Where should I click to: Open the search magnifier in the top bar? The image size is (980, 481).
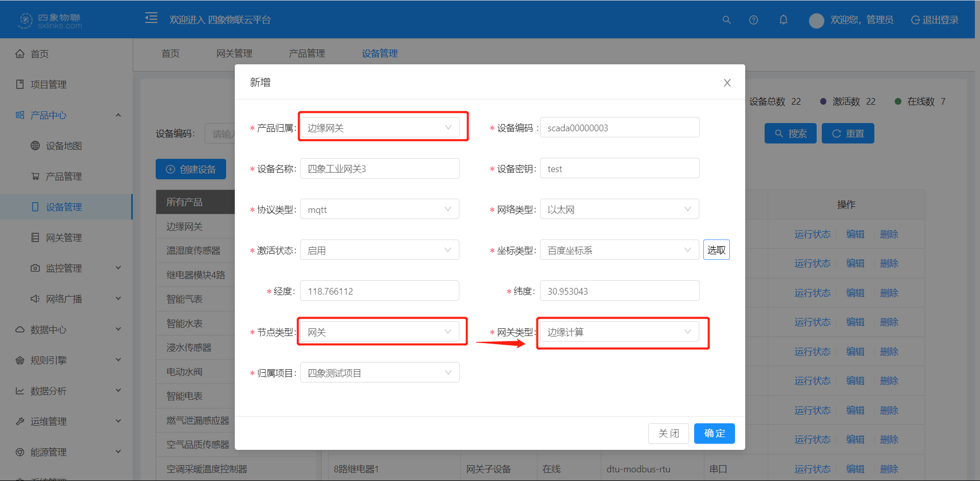[x=726, y=20]
